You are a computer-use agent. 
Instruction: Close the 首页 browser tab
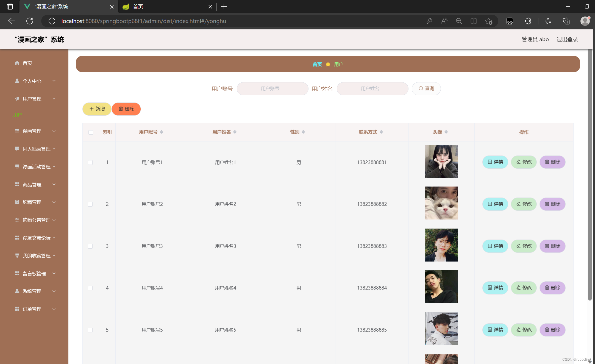210,7
